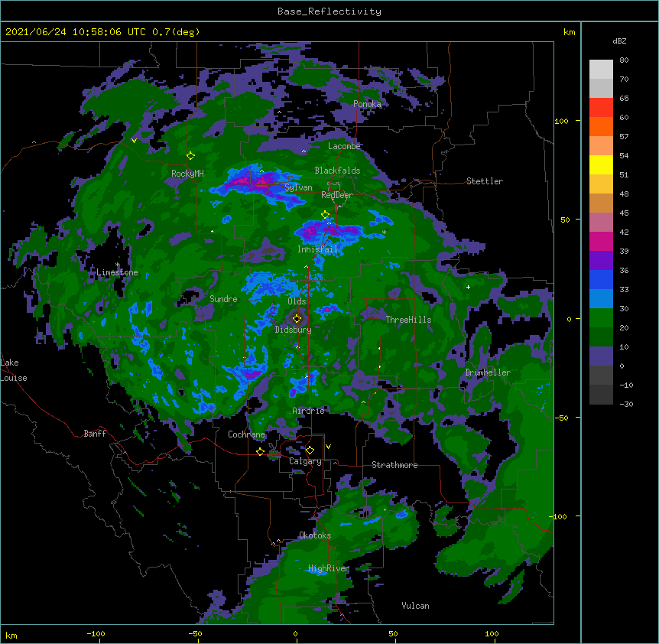Click the yellow diamond marker at Didsbury
The height and width of the screenshot is (644, 659).
click(x=297, y=319)
